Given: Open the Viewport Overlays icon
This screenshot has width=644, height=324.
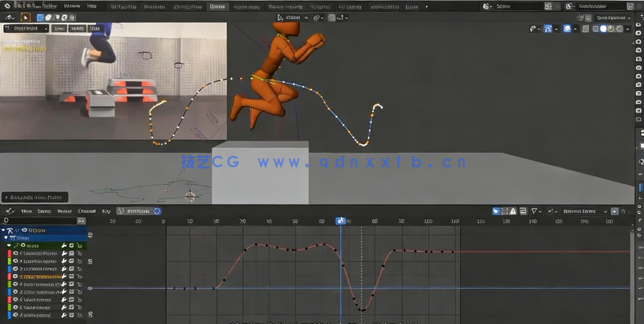Looking at the screenshot, I should (x=566, y=28).
